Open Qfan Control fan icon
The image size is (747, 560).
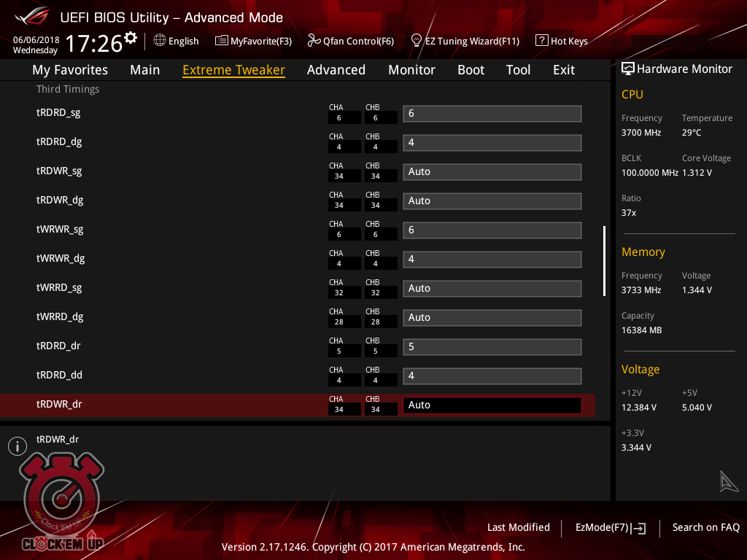pyautogui.click(x=314, y=41)
